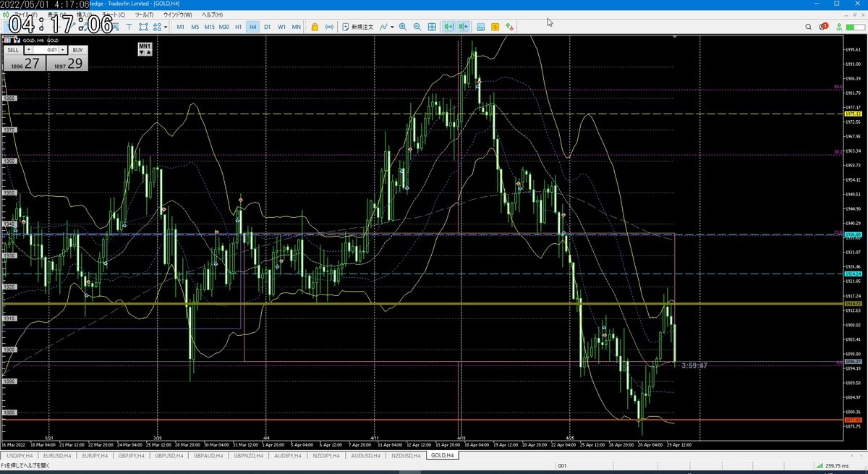Expand the graphical objects dropdown arrow
Viewport: 868px width, 474px height.
[166, 27]
